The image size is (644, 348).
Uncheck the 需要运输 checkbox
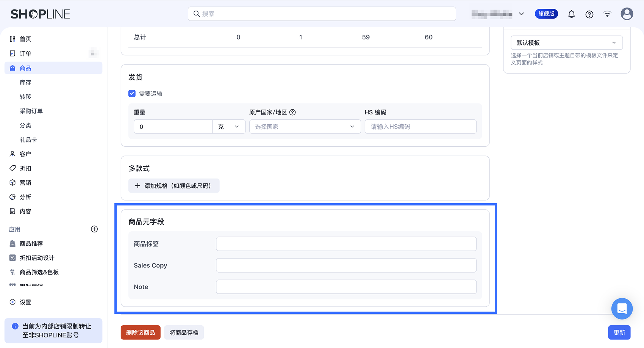[x=132, y=94]
